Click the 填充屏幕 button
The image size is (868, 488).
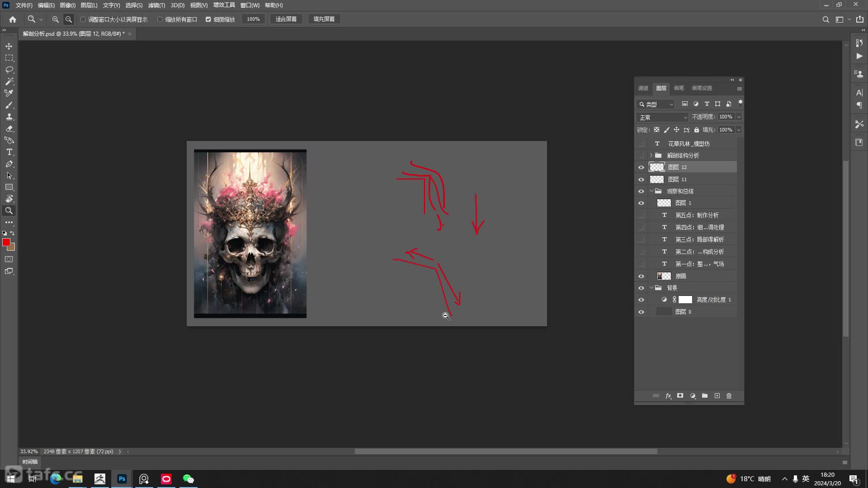pyautogui.click(x=324, y=19)
